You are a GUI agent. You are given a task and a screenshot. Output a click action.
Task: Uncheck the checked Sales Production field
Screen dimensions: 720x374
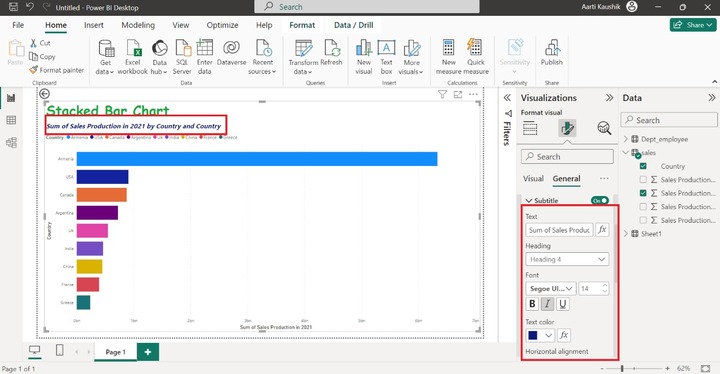[643, 193]
